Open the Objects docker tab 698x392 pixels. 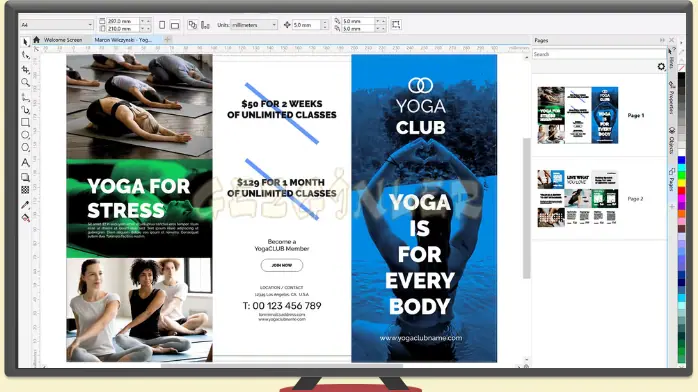coord(672,141)
